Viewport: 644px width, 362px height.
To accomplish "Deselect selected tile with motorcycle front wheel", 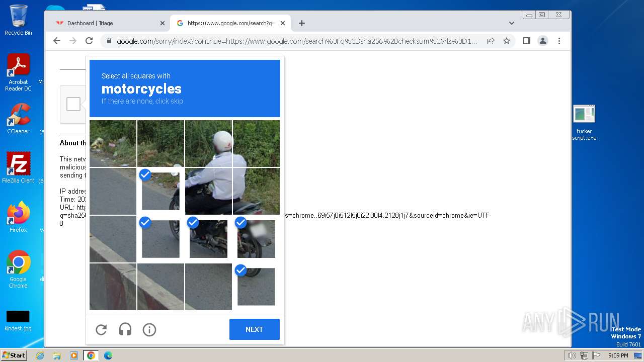I will click(x=160, y=239).
